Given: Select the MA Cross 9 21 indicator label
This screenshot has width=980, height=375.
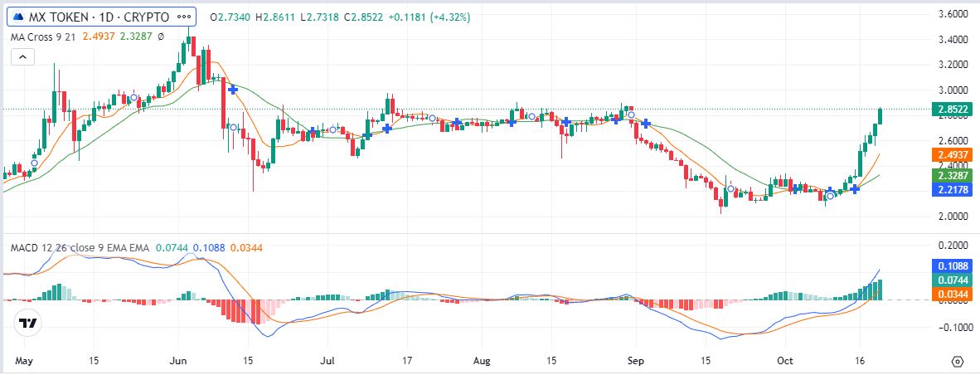Looking at the screenshot, I should click(x=43, y=37).
